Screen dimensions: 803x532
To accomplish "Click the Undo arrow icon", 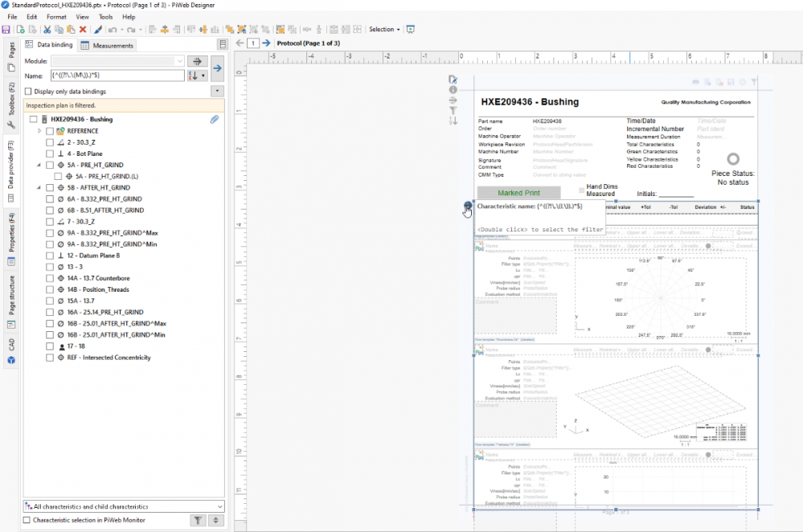I will click(x=113, y=30).
